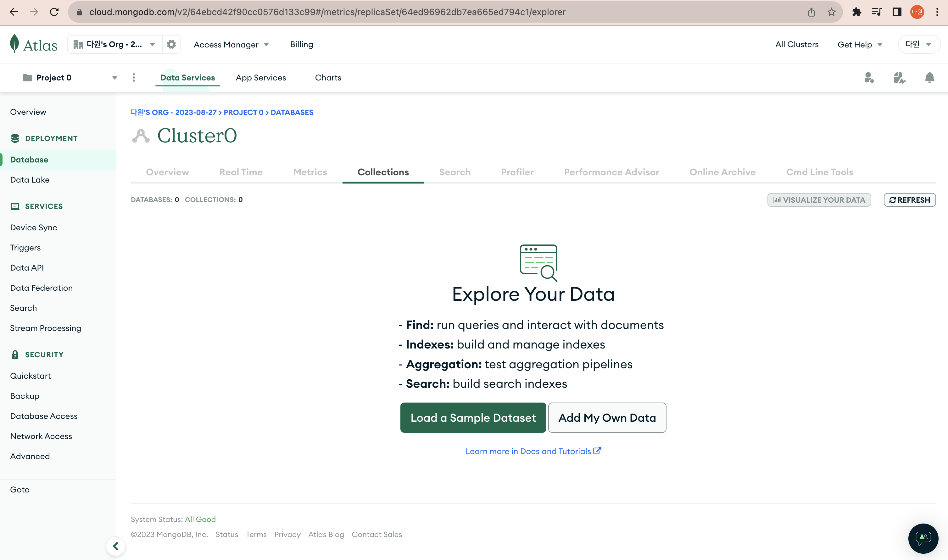Open Stream Processing in sidebar
This screenshot has width=948, height=560.
pyautogui.click(x=46, y=328)
